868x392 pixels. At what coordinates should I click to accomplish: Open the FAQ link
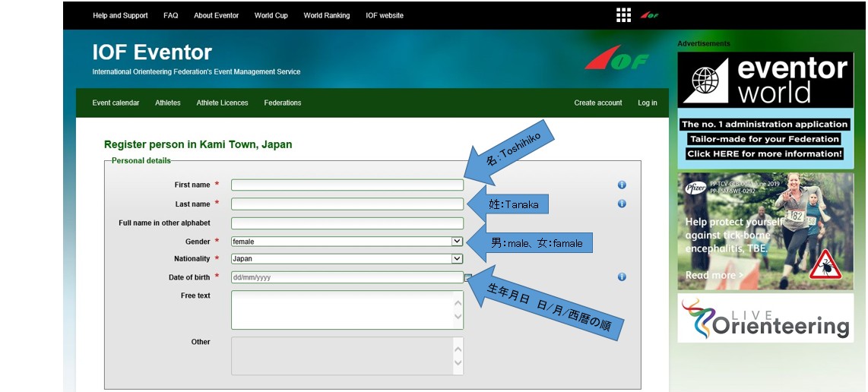pyautogui.click(x=170, y=15)
